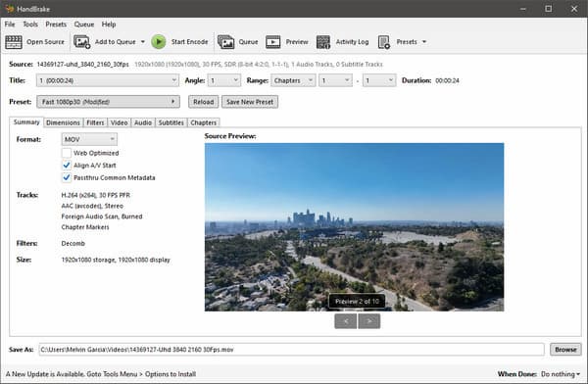
Task: Click the H.264 (x264) track text
Action: coord(96,195)
